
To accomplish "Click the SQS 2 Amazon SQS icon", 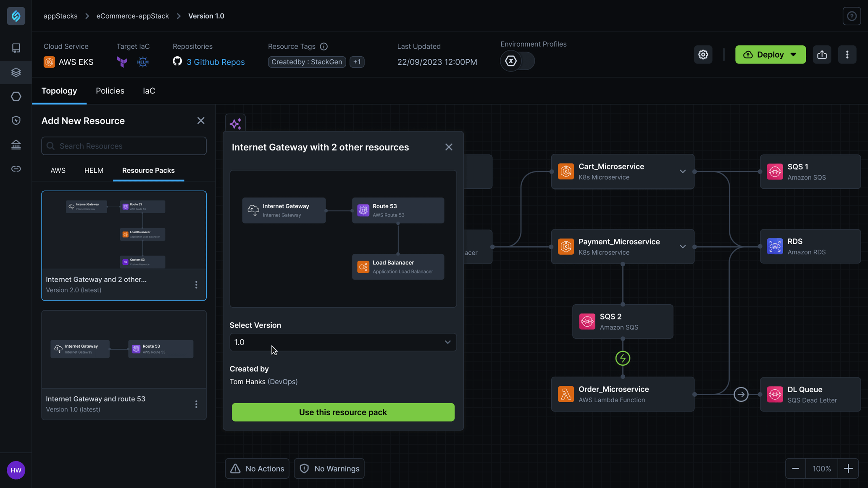I will [x=587, y=321].
